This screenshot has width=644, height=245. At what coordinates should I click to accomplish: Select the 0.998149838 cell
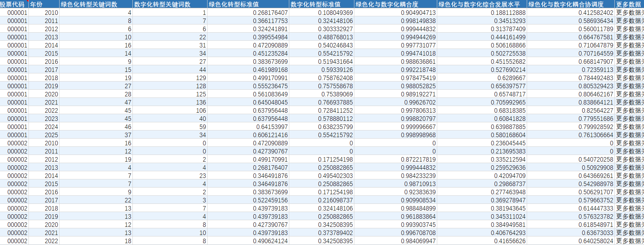click(x=395, y=21)
